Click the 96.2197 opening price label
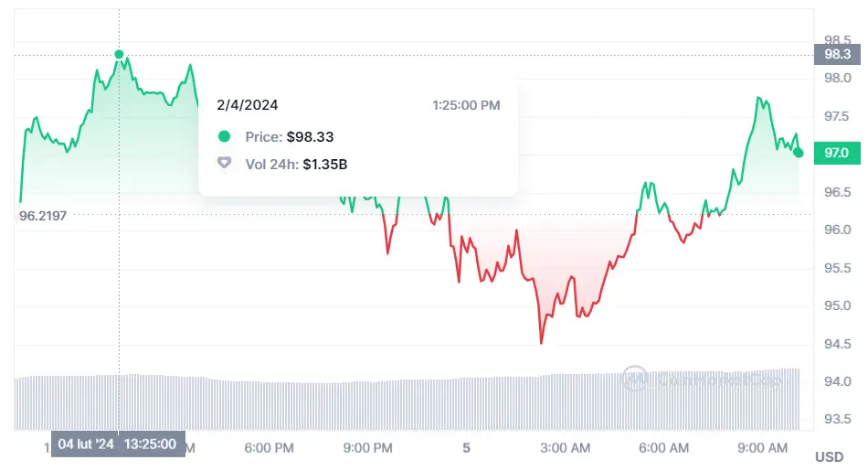Screen dimensions: 868x471 [44, 216]
